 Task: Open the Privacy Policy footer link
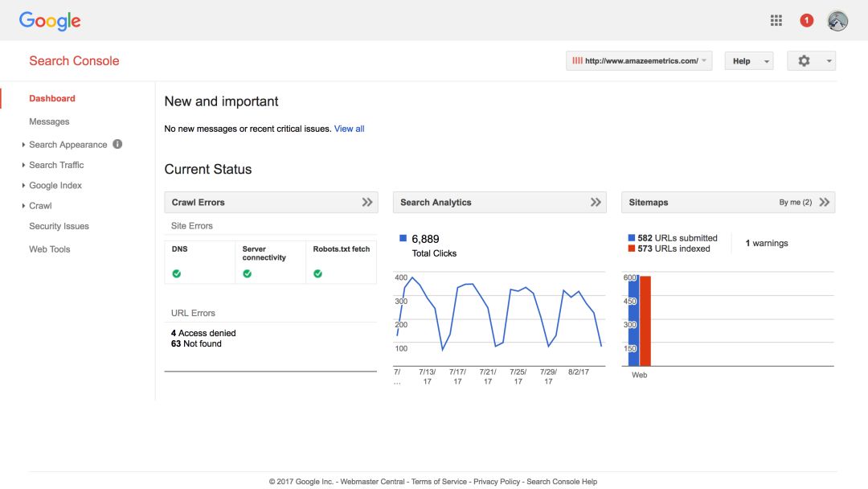[496, 482]
